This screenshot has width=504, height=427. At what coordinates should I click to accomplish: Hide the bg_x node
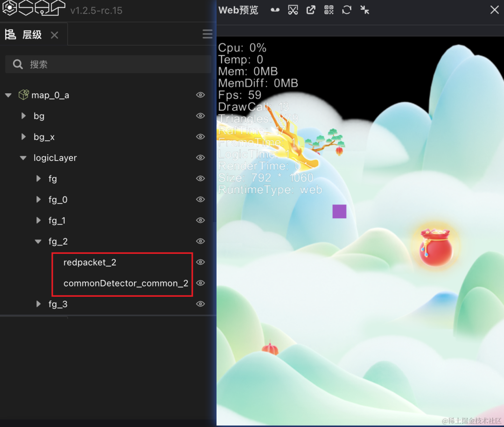click(x=201, y=137)
